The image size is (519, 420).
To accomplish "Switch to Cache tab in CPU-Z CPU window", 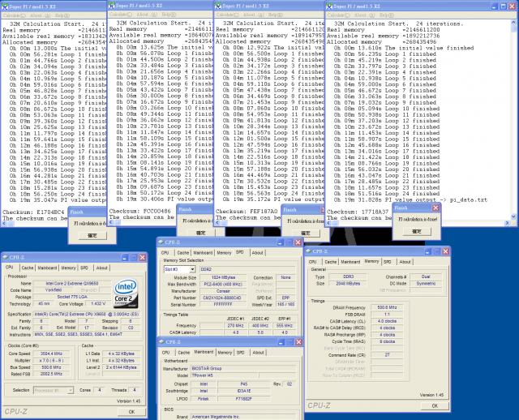I will [28, 268].
